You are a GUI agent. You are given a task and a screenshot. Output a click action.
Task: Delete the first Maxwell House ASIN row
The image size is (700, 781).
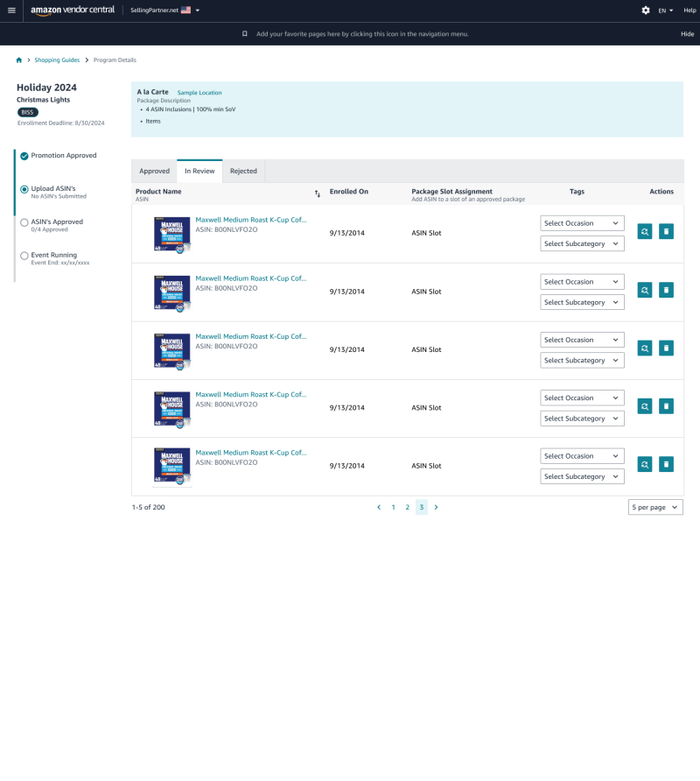tap(666, 232)
